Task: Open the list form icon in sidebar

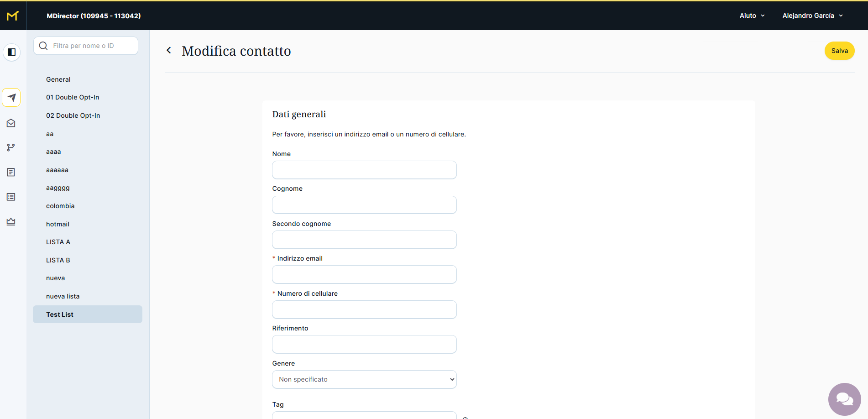Action: click(x=11, y=197)
